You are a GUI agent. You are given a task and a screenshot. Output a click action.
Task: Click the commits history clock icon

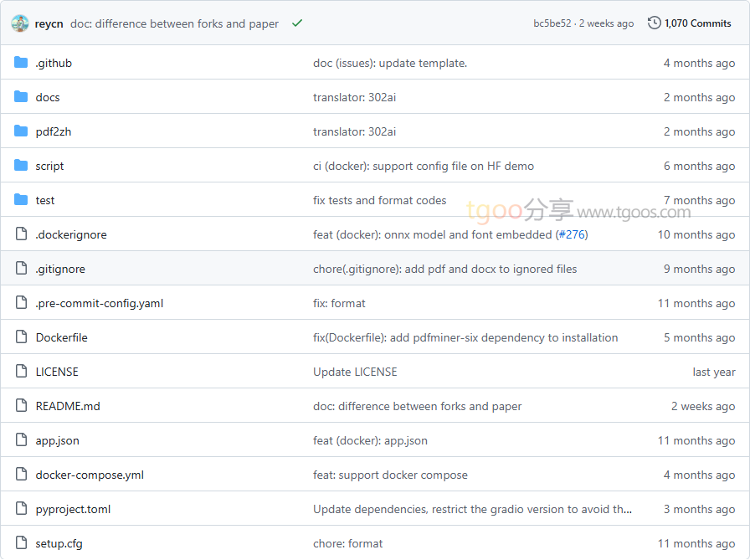point(654,23)
